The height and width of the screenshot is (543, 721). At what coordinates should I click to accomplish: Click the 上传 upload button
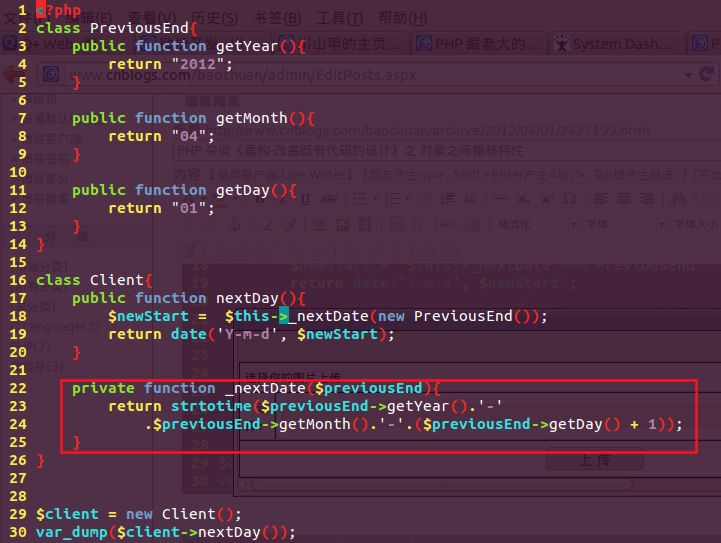[x=594, y=461]
